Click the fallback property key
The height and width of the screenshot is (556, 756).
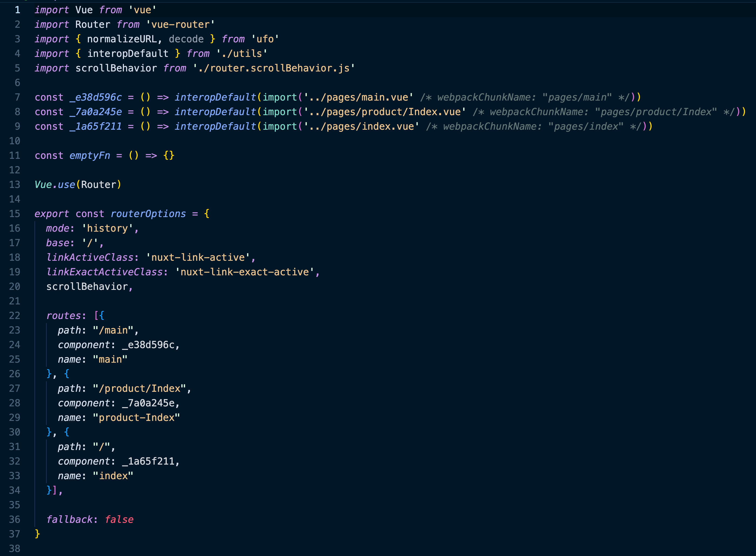point(69,520)
